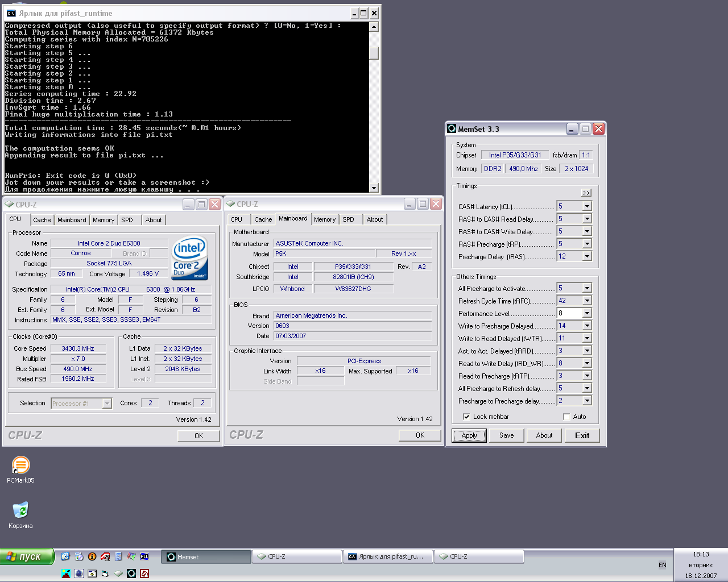The width and height of the screenshot is (728, 582).
Task: Switch to About tab in right CPU-Z window
Action: coord(375,219)
